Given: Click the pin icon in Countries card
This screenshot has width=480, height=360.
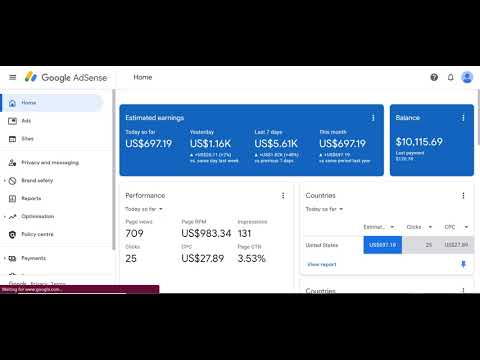Looking at the screenshot, I should [x=463, y=264].
